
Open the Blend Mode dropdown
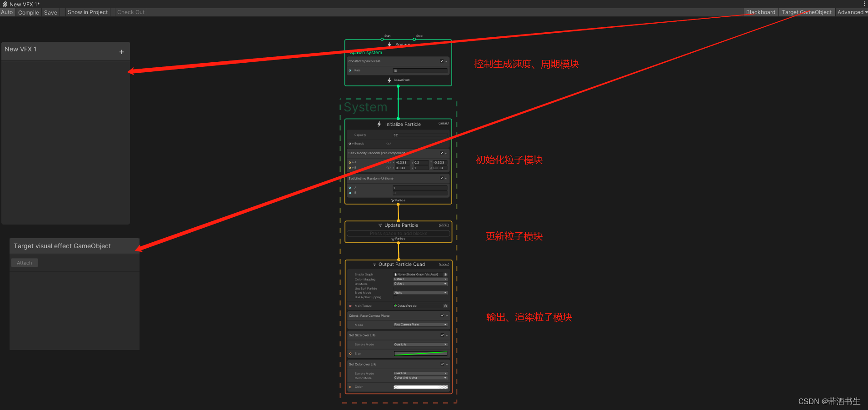point(419,292)
